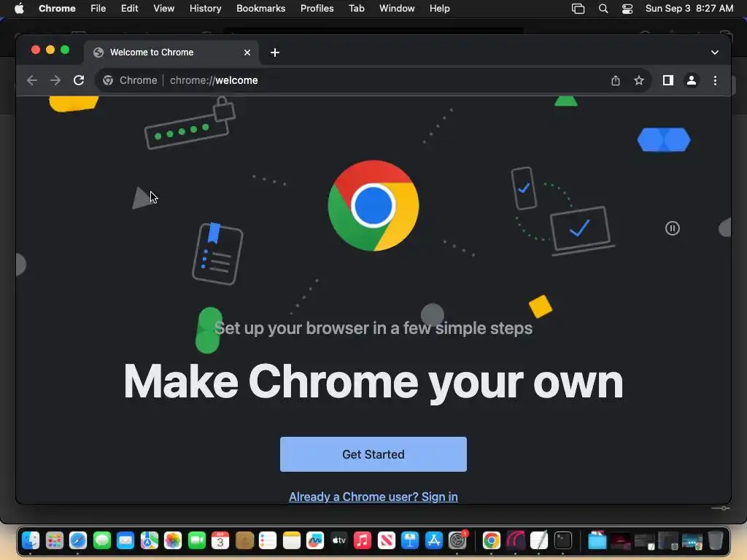The height and width of the screenshot is (560, 747).
Task: Open App Store from the dock
Action: 433,540
